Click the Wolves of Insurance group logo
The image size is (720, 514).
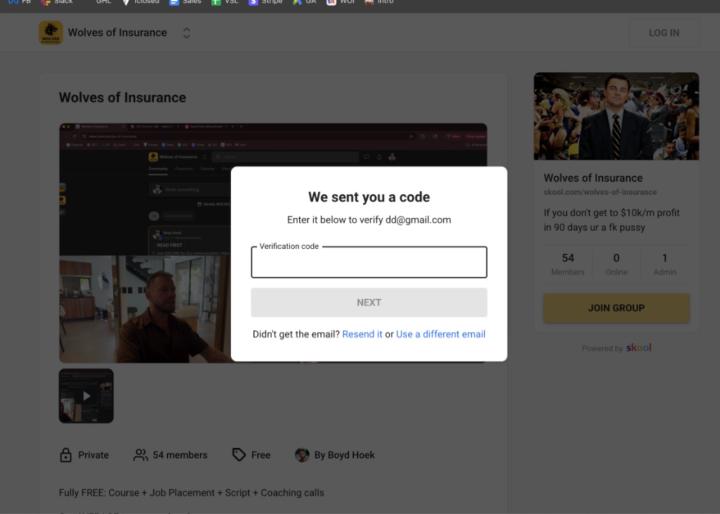(50, 33)
